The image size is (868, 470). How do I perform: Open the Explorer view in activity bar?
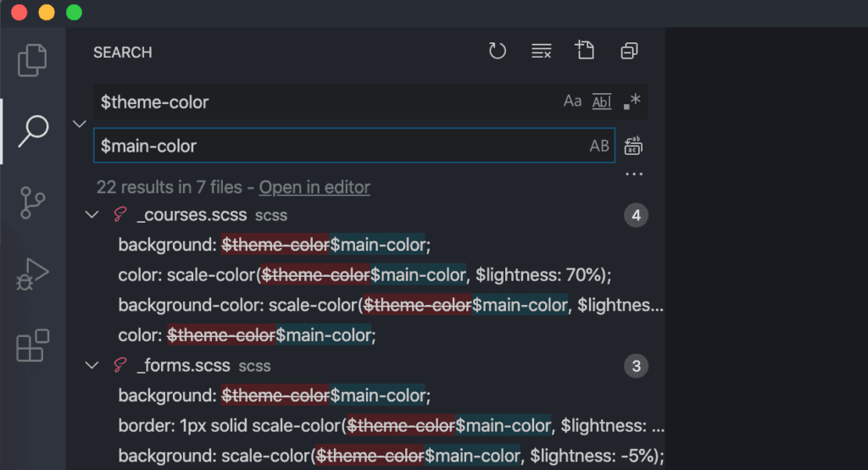(32, 60)
